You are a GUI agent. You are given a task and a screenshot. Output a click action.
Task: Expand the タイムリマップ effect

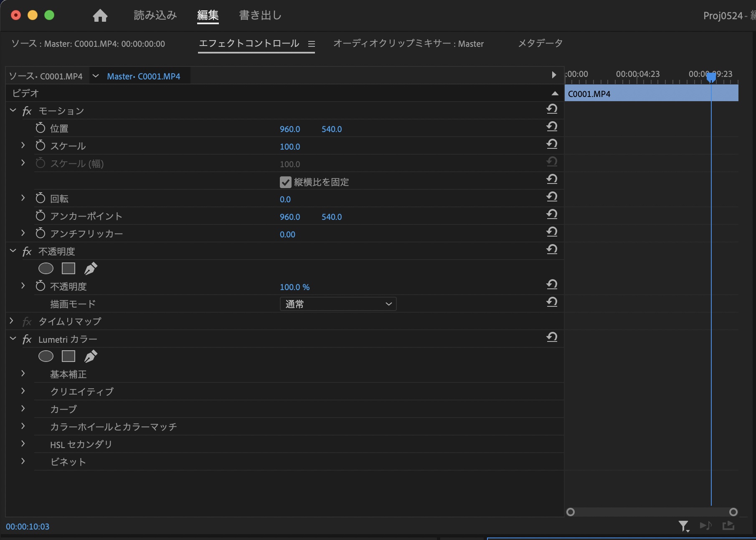pyautogui.click(x=12, y=321)
